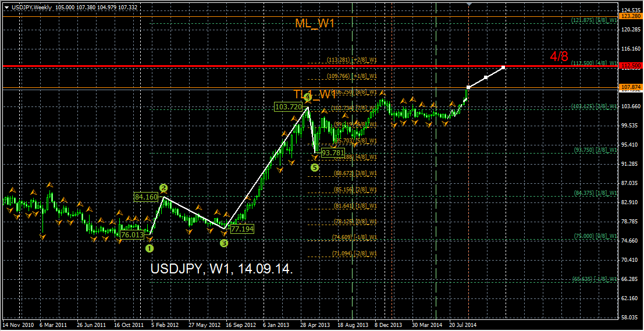The height and width of the screenshot is (331, 644).
Task: Select the 'USDJPY, W1, 14.09.14.' text label
Action: [x=221, y=270]
